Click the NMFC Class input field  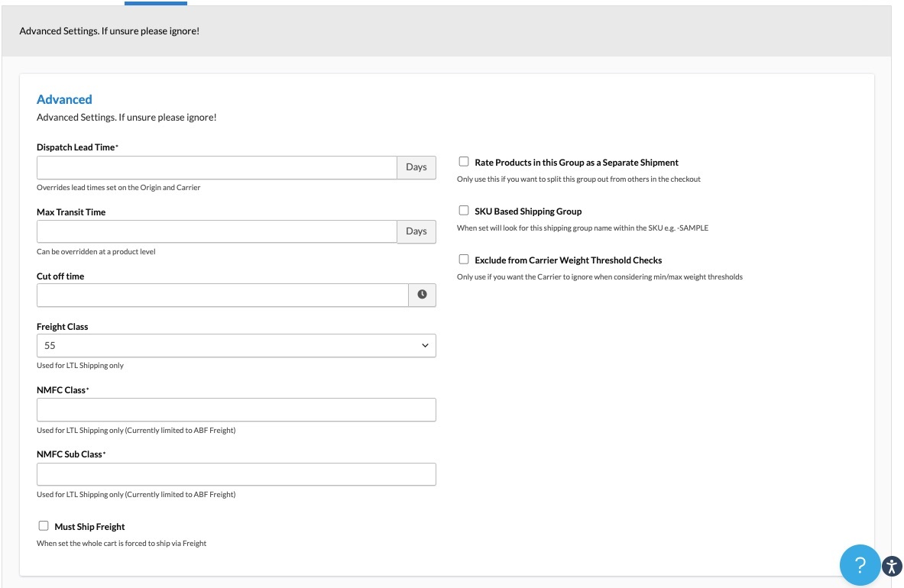click(x=236, y=410)
